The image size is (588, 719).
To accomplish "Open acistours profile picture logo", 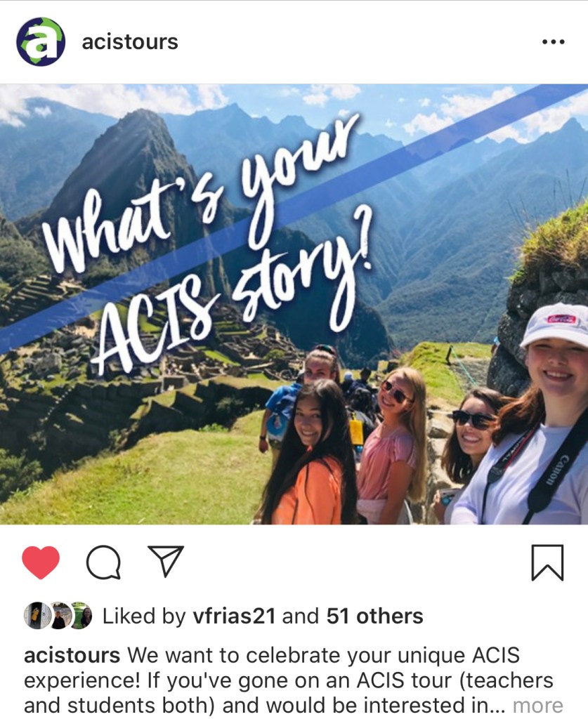I will (41, 41).
